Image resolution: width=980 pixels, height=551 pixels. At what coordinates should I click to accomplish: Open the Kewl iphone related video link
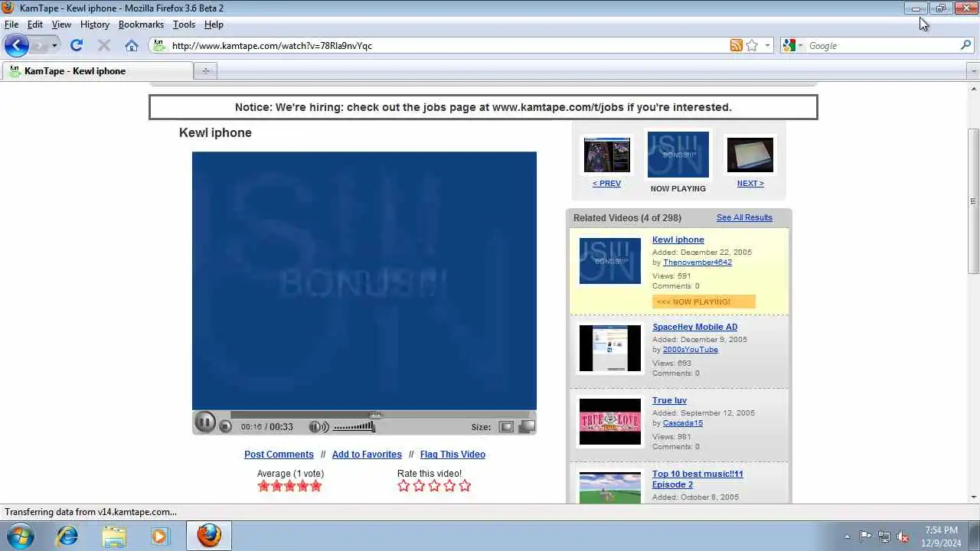point(678,240)
